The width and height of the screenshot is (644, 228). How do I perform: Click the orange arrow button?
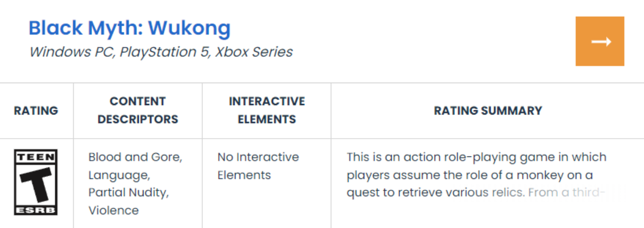(599, 41)
